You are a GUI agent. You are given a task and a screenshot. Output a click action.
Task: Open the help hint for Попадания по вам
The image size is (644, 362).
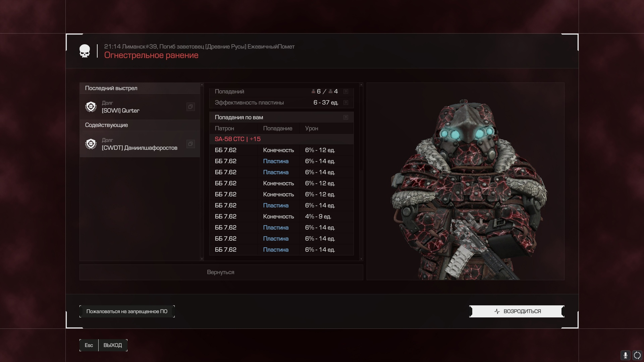click(x=346, y=117)
